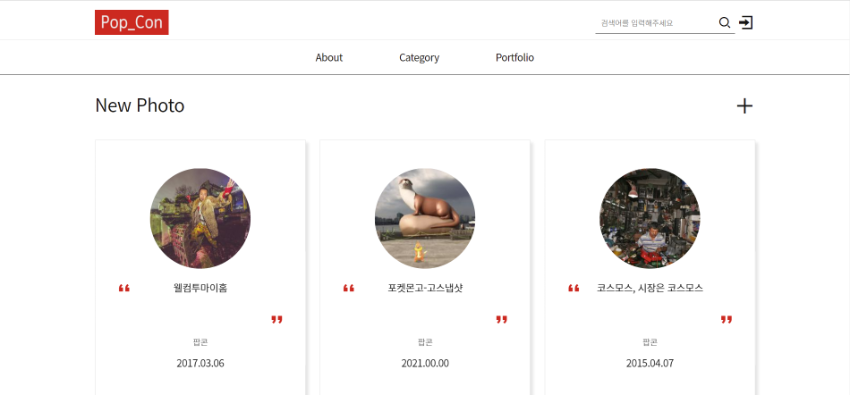
Task: Open the About menu item
Action: (x=329, y=57)
